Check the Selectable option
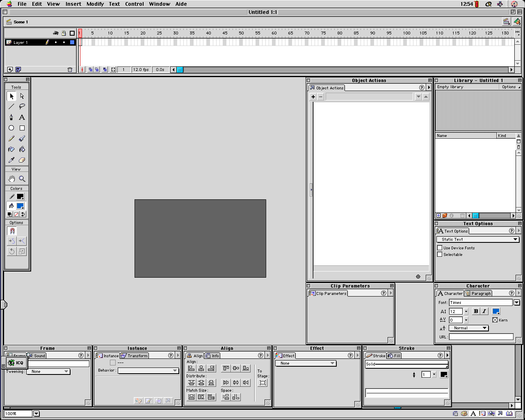The height and width of the screenshot is (420, 525). [440, 254]
